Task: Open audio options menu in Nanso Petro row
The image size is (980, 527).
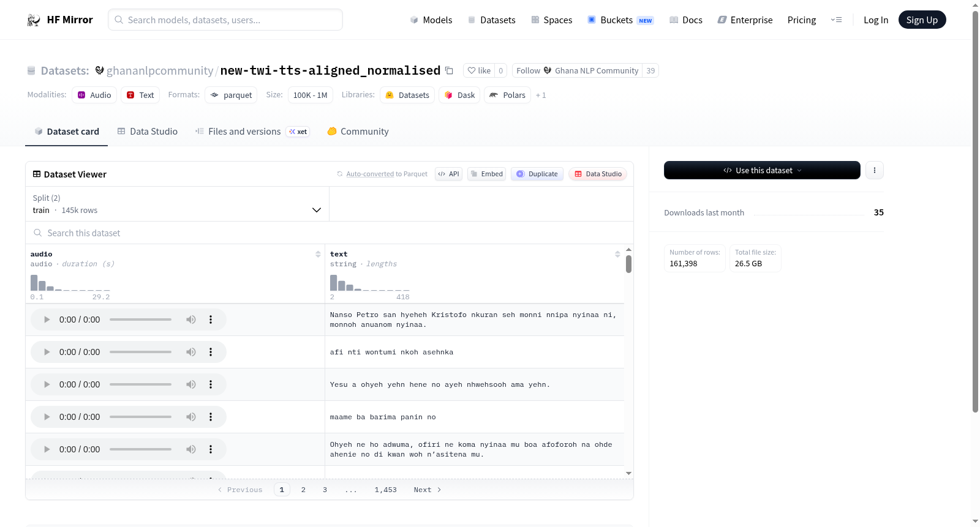Action: 211,320
